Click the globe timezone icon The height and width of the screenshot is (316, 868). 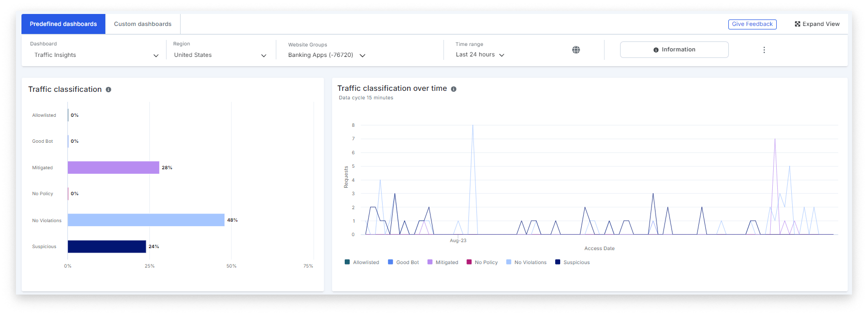tap(576, 50)
